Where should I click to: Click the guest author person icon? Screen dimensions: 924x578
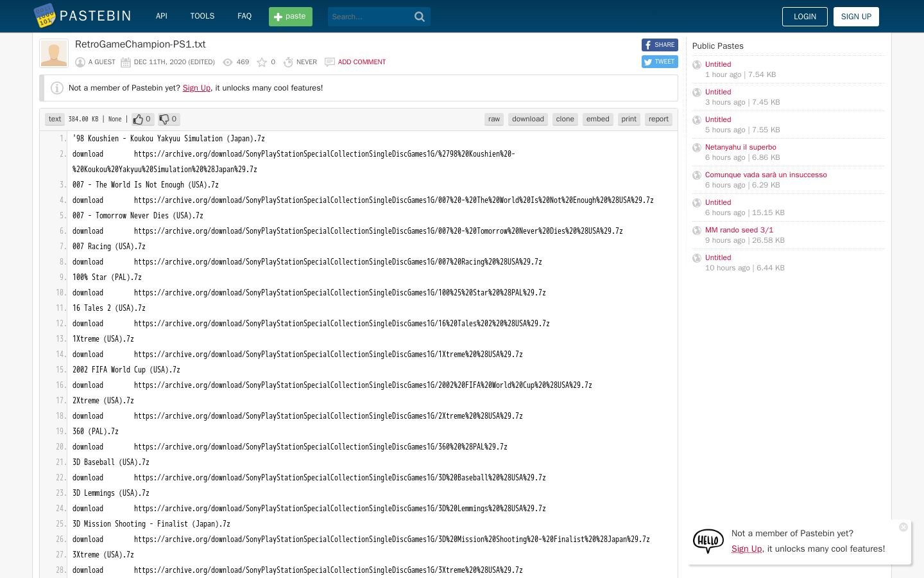(x=80, y=62)
